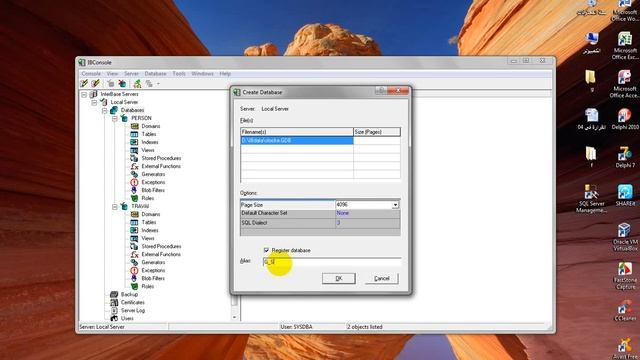Open the Server menu
This screenshot has height=360, width=640.
coord(131,73)
